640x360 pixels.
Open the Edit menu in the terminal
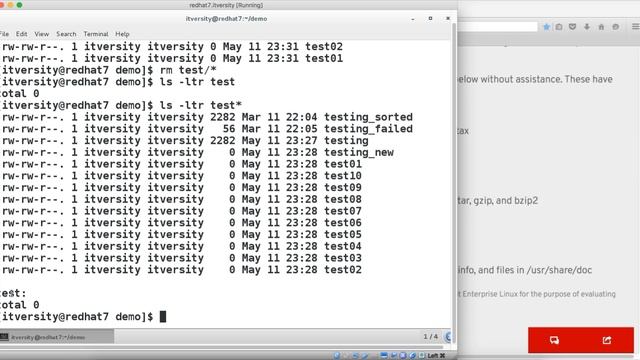(22, 34)
